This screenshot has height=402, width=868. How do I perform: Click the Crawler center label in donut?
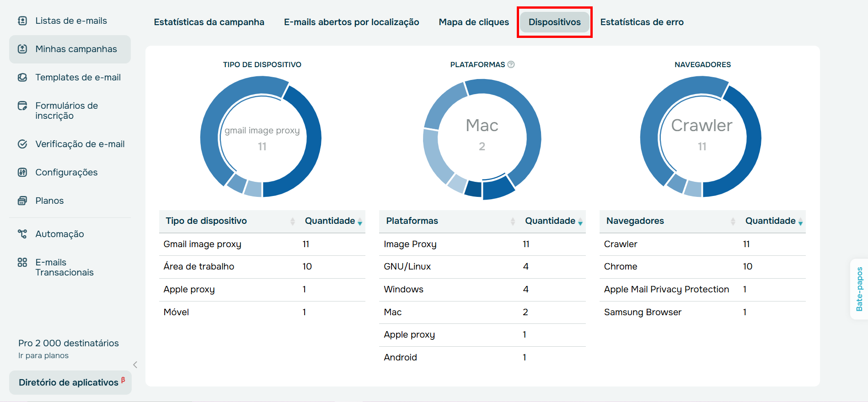click(702, 125)
